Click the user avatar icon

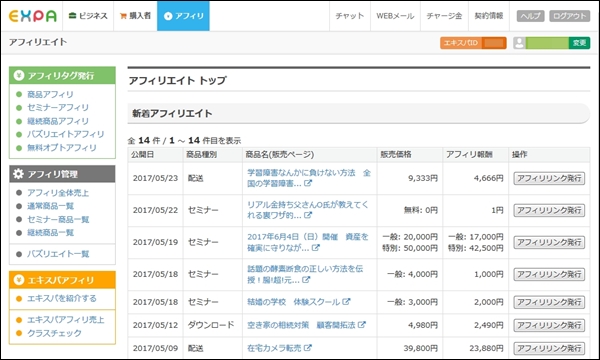[519, 43]
